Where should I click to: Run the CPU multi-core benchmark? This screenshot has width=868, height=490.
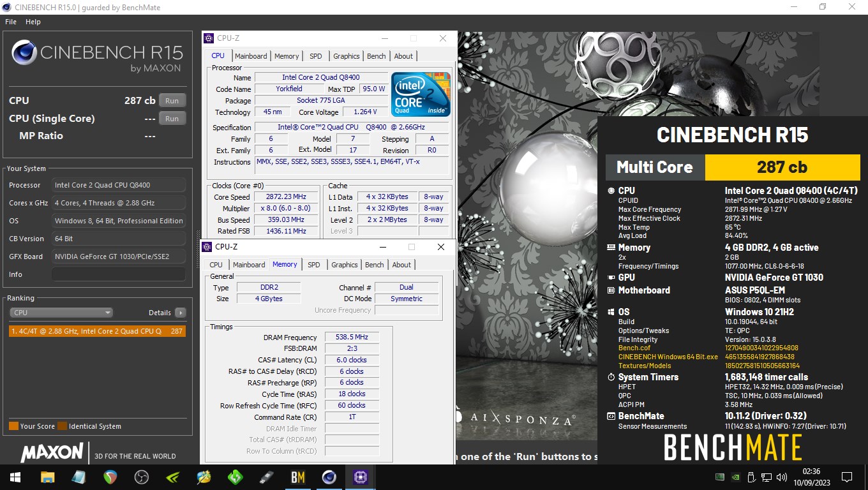point(172,101)
